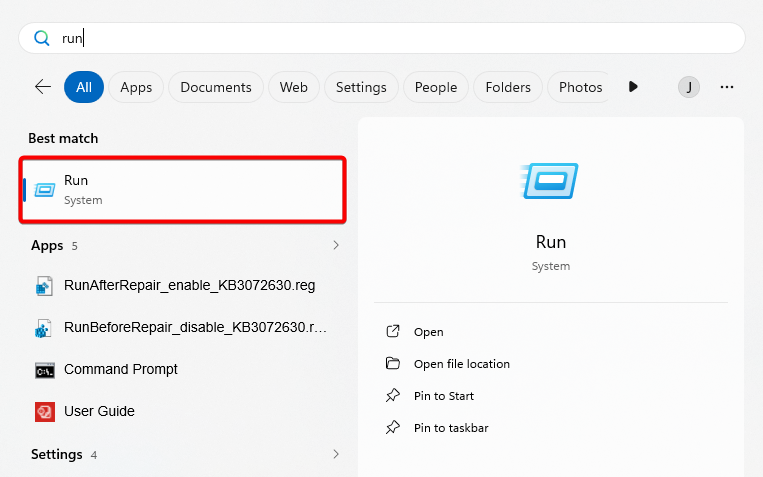The width and height of the screenshot is (763, 477).
Task: Switch to the Documents filter tab
Action: [216, 87]
